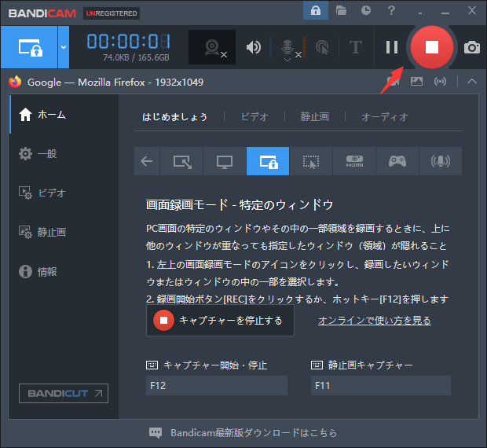
Task: Open Bandicam最新版ダウンロードはこちら link
Action: tap(254, 433)
